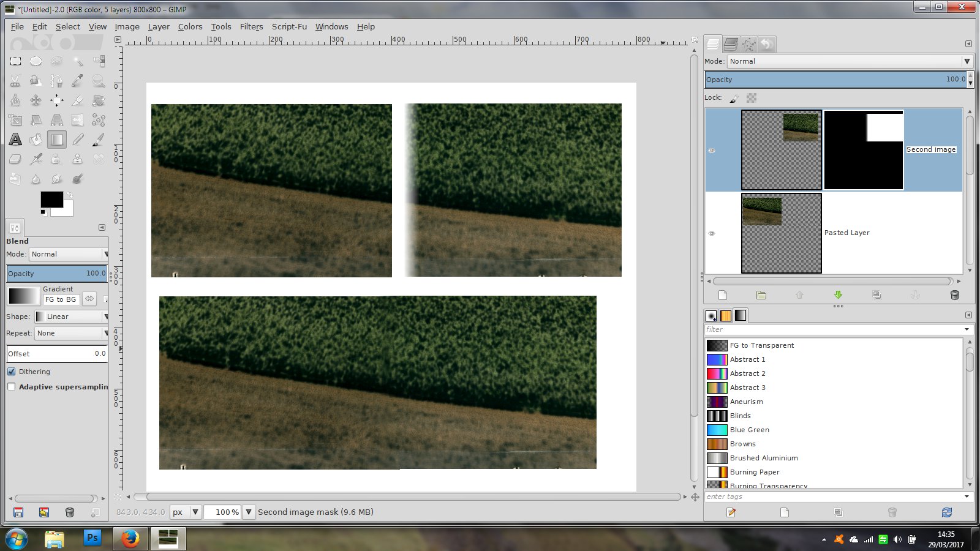Select the Ellipse Select tool
The height and width of the screenshot is (551, 980).
coord(36,61)
